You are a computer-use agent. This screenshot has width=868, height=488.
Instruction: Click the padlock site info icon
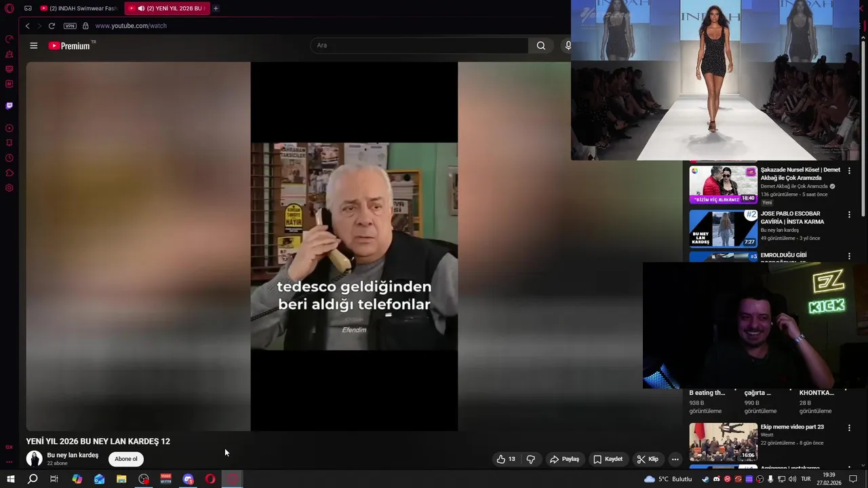click(x=85, y=26)
